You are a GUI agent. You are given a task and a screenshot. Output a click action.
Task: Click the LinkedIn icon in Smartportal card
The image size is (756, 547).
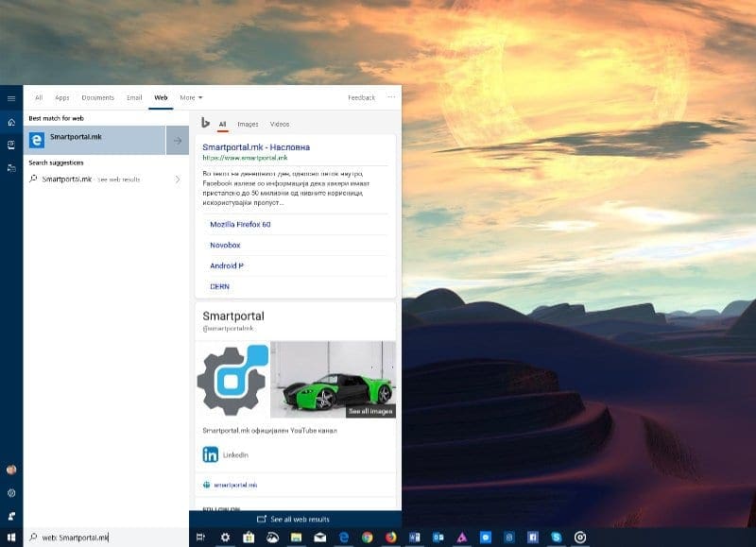210,454
